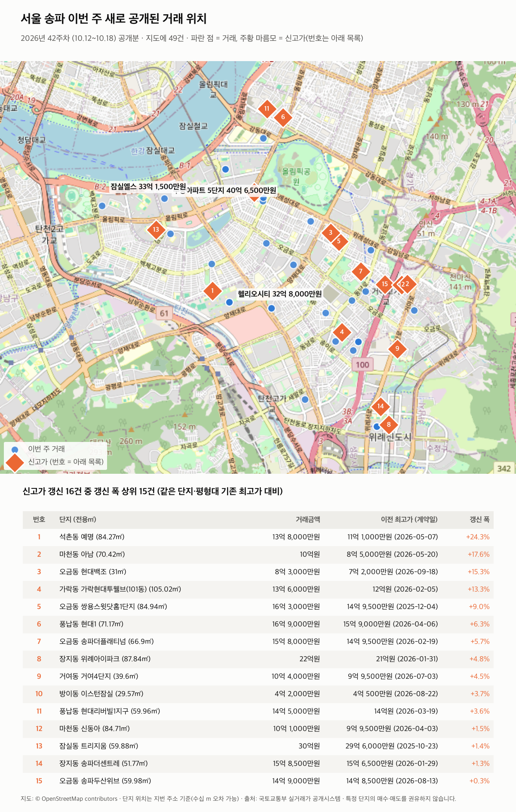Click the 서울 송파 이번 주 거래 위치 title
The width and height of the screenshot is (516, 812).
click(114, 19)
